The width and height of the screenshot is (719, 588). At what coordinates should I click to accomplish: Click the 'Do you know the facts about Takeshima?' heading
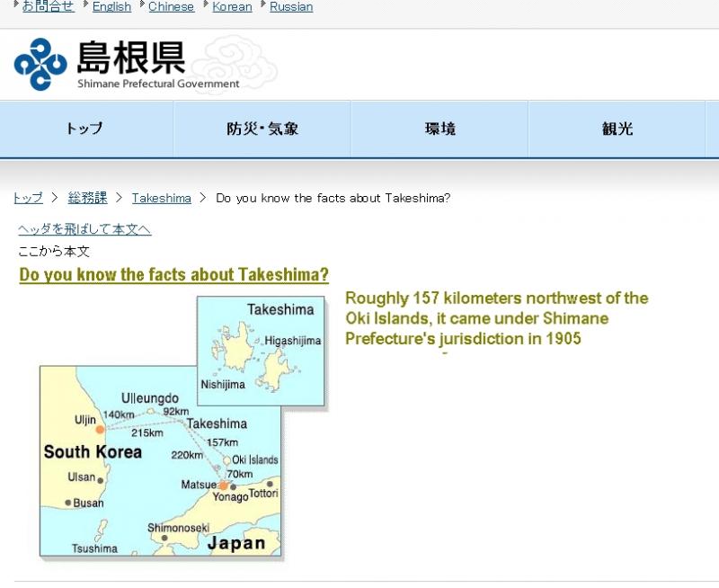point(173,274)
